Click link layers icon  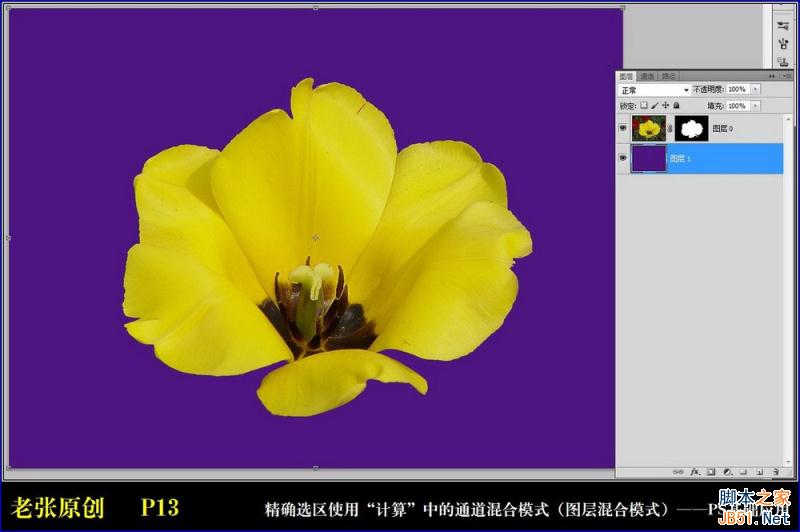[x=678, y=472]
